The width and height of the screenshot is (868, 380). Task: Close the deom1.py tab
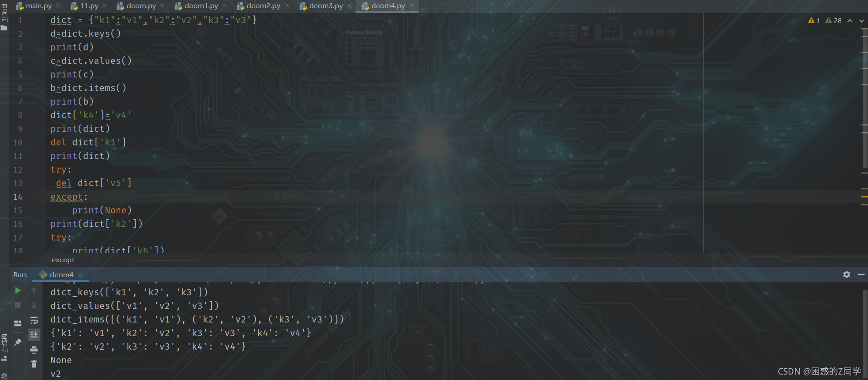pyautogui.click(x=224, y=6)
